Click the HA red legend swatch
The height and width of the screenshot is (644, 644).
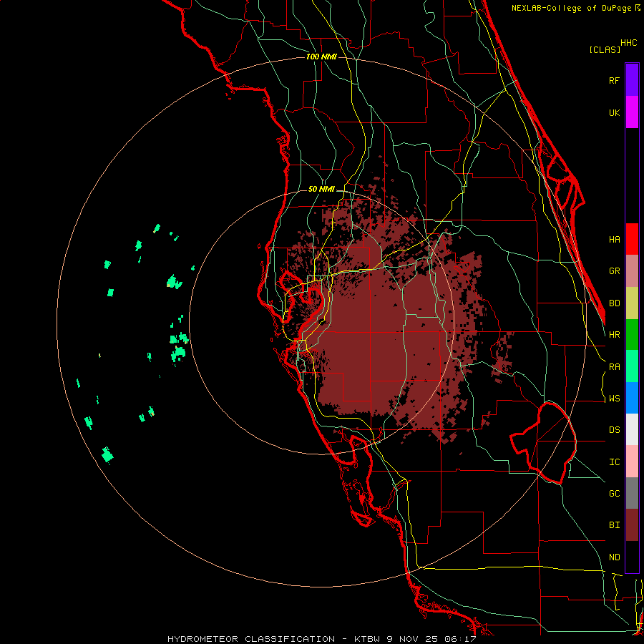632,239
